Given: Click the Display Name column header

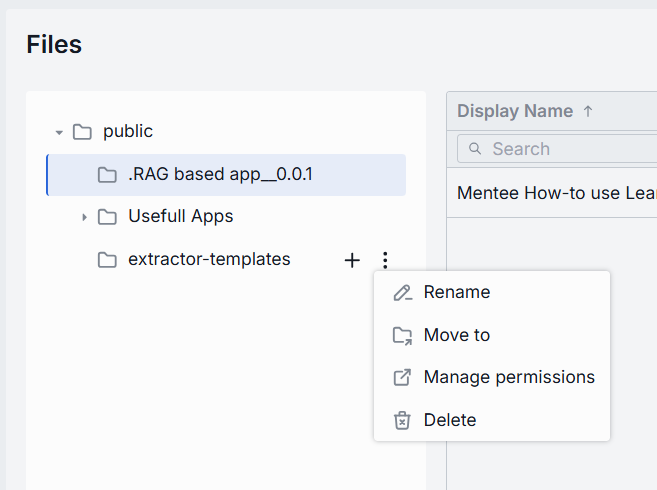Looking at the screenshot, I should 515,112.
